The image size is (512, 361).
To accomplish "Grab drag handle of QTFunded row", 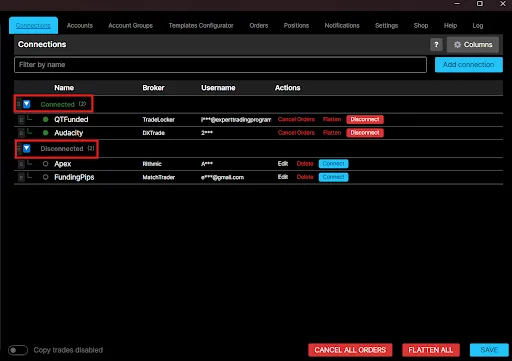I will coord(21,120).
